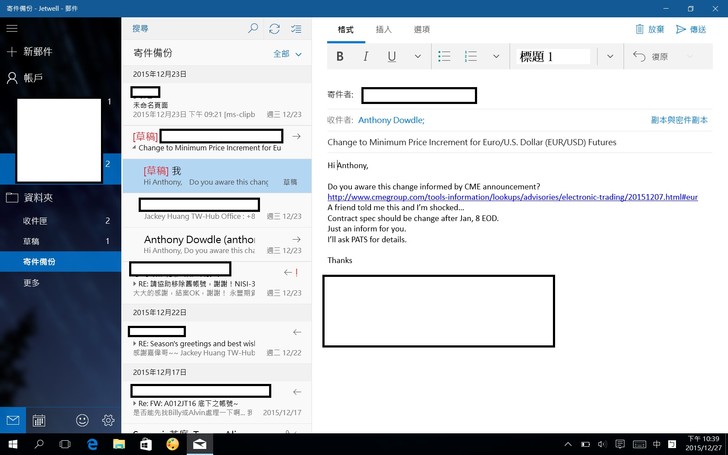Open feedback smiley icon
Viewport: 728px width, 455px height.
click(x=82, y=420)
